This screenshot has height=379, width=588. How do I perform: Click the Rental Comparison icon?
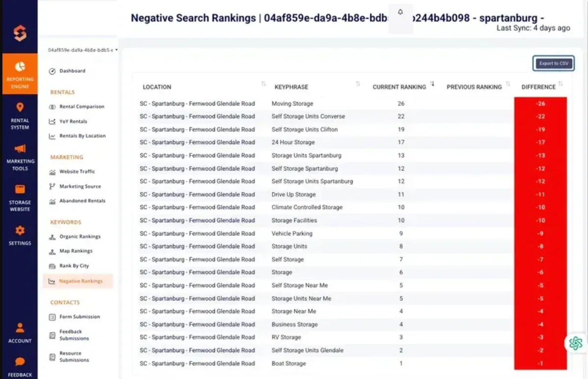coord(52,107)
